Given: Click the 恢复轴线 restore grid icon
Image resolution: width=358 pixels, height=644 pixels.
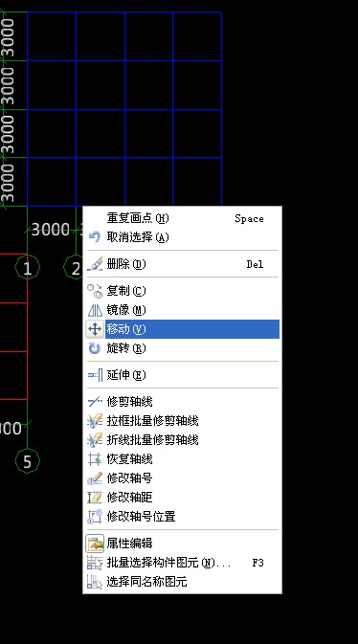Looking at the screenshot, I should [95, 458].
